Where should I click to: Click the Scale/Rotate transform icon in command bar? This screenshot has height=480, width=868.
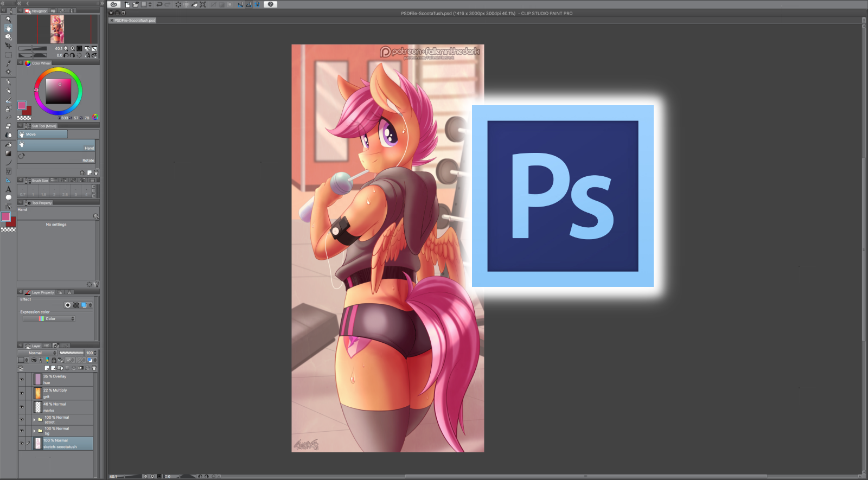[203, 4]
